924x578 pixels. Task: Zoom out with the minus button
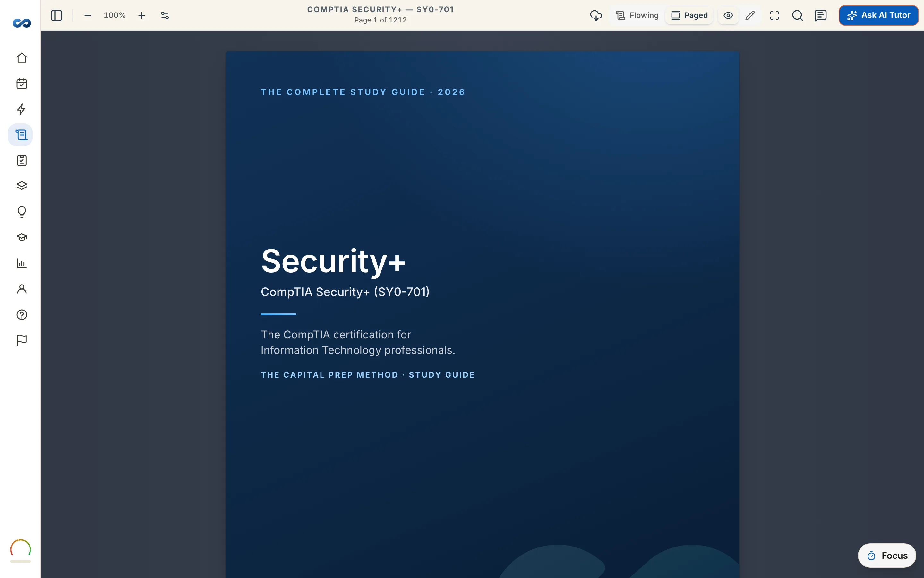88,15
